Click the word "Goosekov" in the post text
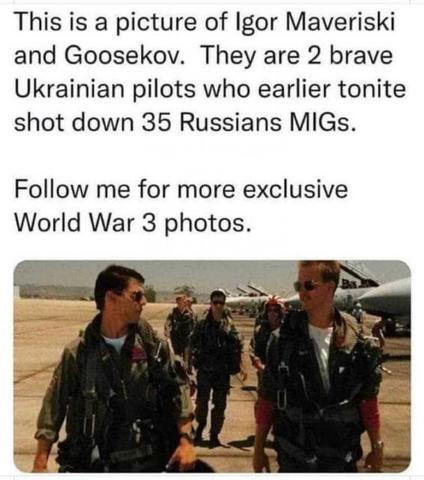 (122, 56)
